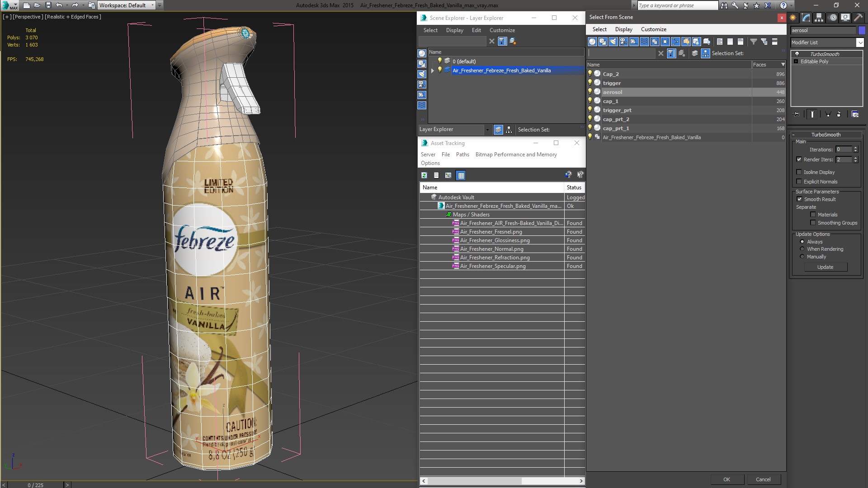The image size is (868, 488).
Task: Select the Manually update radio button
Action: pyautogui.click(x=802, y=257)
